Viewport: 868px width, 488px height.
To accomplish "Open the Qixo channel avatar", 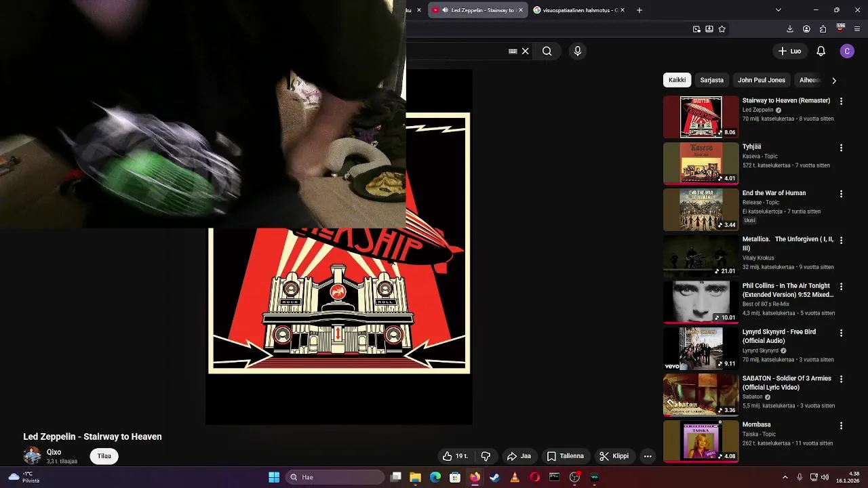I will click(32, 456).
